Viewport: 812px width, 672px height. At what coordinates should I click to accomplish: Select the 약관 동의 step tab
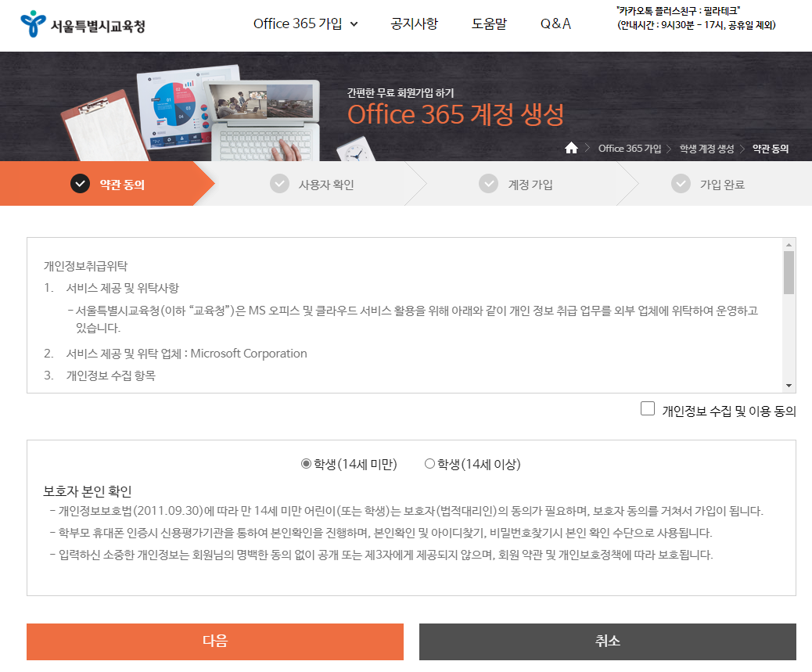tap(107, 184)
